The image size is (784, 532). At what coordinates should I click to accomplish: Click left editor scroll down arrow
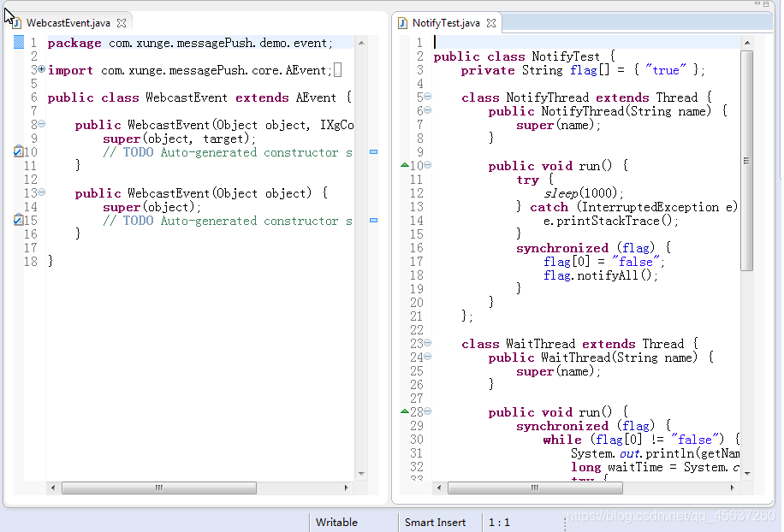coord(361,474)
